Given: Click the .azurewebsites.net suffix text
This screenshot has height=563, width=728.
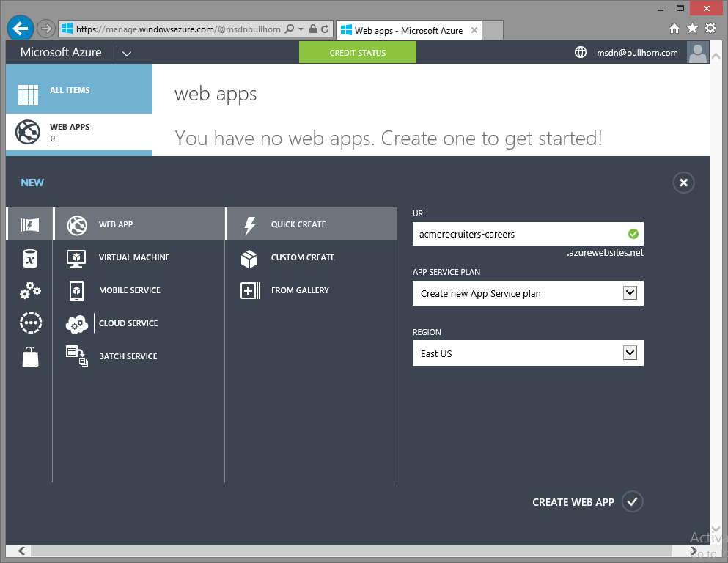Looking at the screenshot, I should point(605,253).
